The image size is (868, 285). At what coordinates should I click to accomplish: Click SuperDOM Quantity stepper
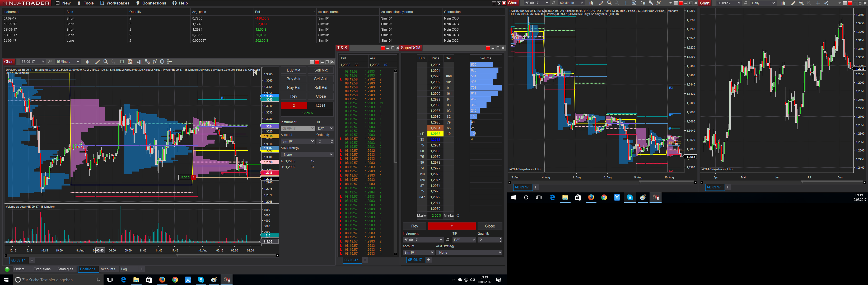click(500, 240)
